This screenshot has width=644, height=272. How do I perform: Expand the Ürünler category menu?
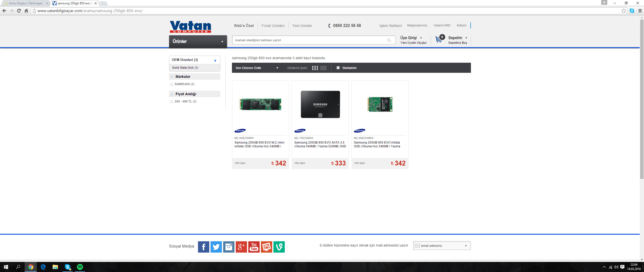point(198,42)
